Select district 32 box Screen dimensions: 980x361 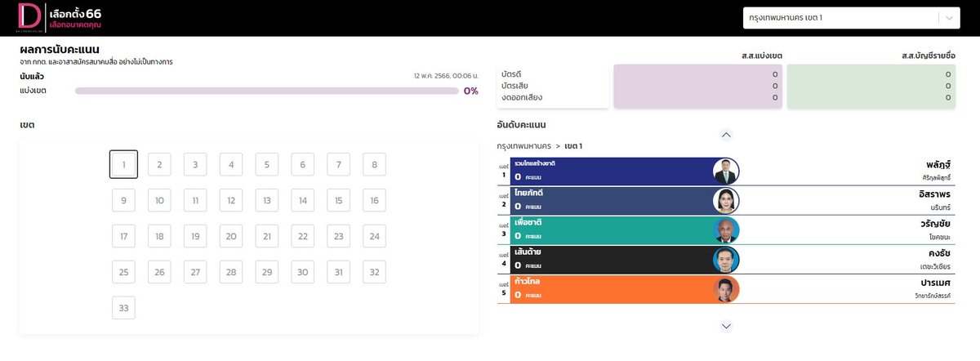[x=375, y=272]
